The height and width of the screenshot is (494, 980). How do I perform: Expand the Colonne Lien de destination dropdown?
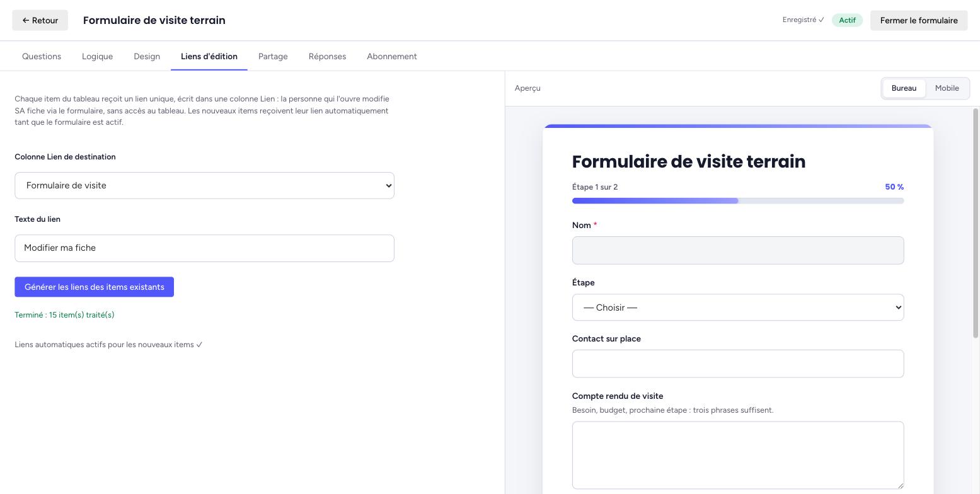click(204, 185)
